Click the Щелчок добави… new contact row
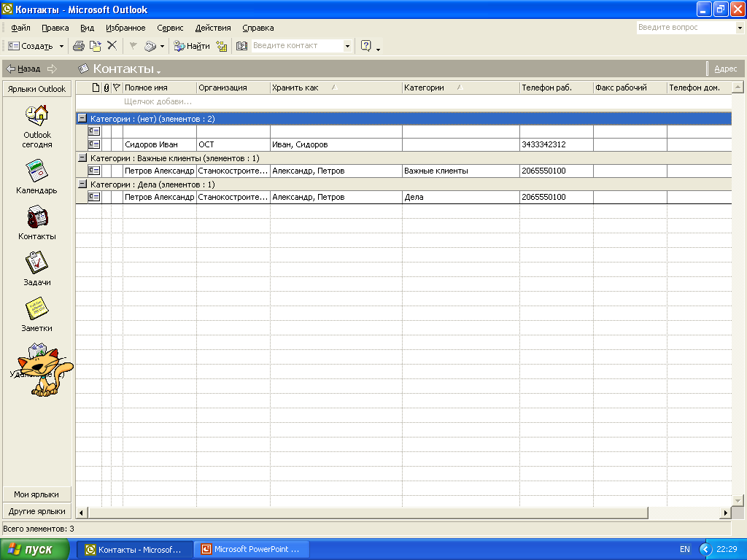The image size is (747, 560). tap(403, 101)
